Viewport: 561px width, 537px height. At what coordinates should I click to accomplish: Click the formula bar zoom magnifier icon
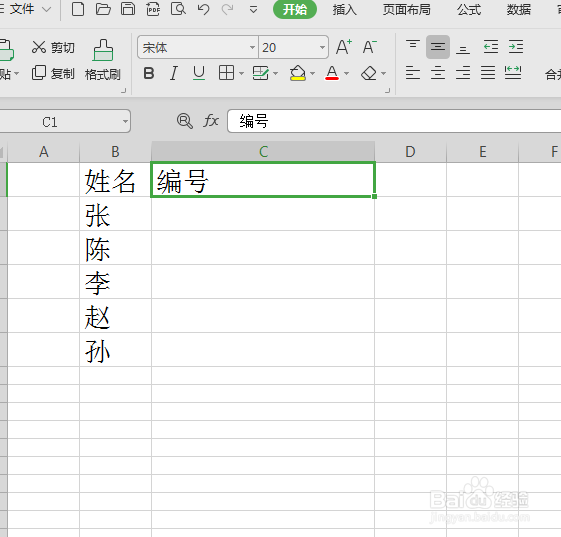click(185, 121)
